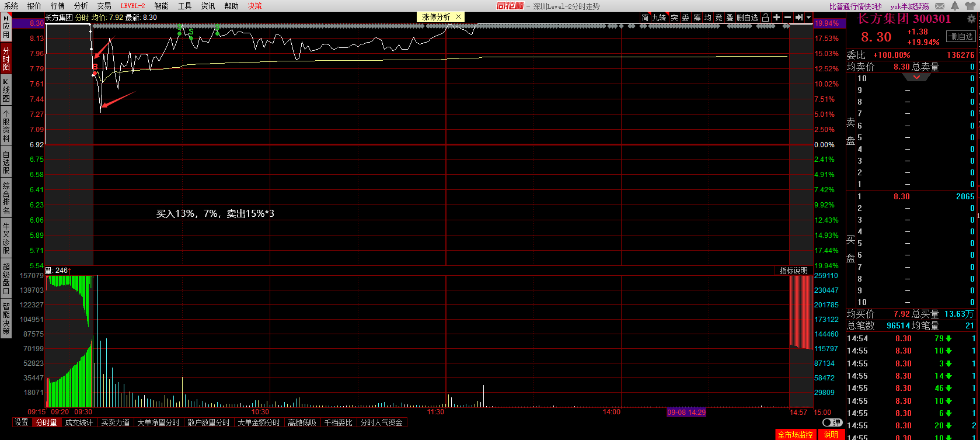The image size is (980, 440).
Task: Select the 竞 auction icon
Action: tap(719, 18)
